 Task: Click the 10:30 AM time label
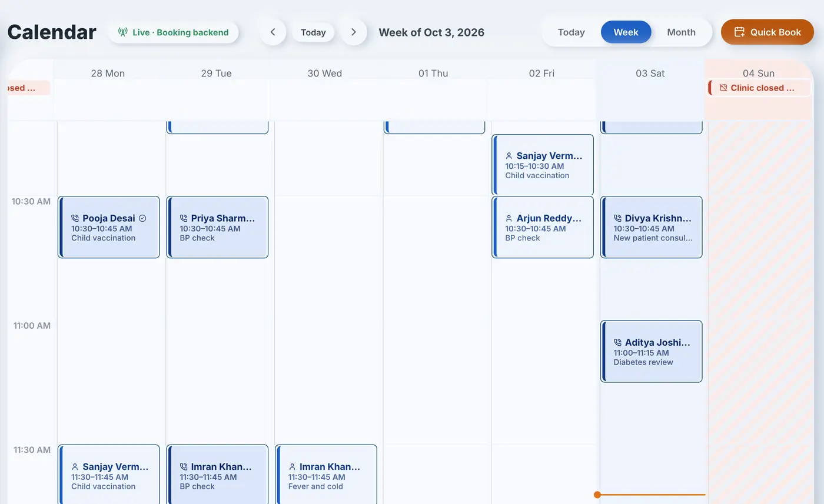coord(31,201)
